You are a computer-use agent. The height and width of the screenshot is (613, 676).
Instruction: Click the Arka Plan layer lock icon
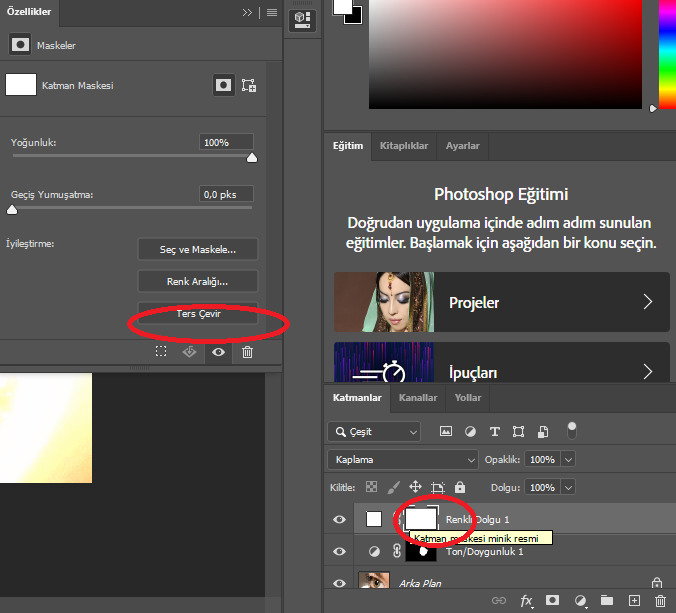click(x=657, y=583)
